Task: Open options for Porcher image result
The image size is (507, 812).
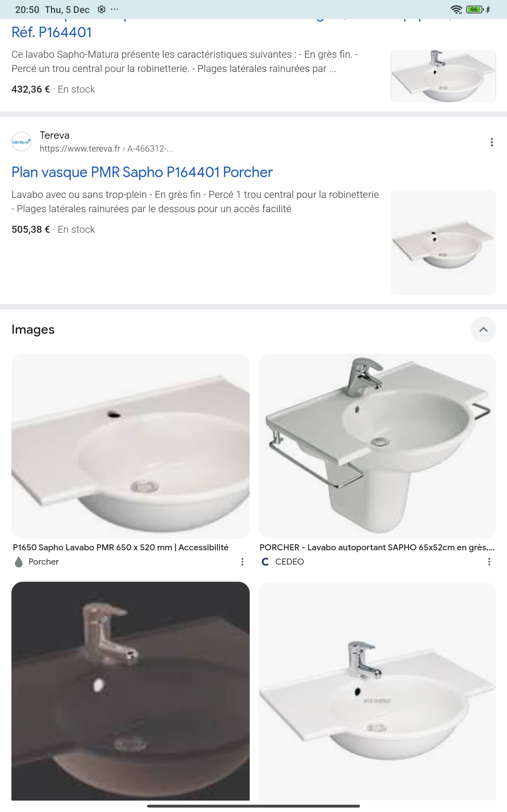Action: click(x=242, y=562)
